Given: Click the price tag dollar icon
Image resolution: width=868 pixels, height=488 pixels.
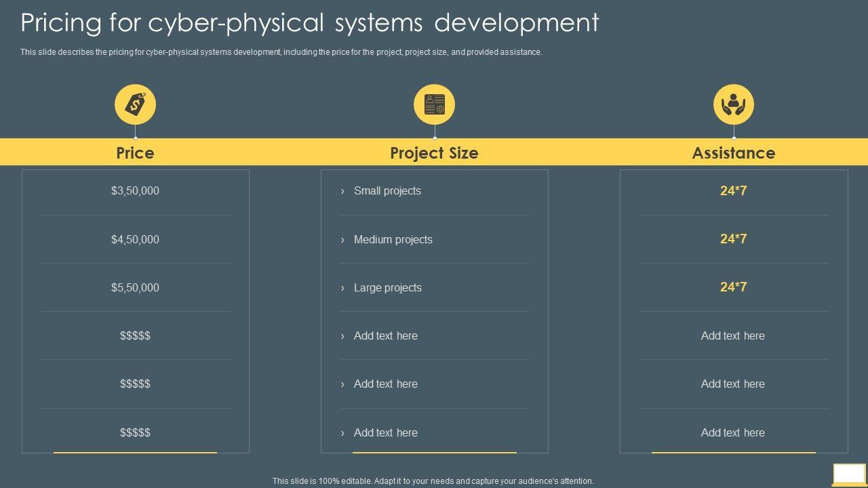Looking at the screenshot, I should click(135, 104).
